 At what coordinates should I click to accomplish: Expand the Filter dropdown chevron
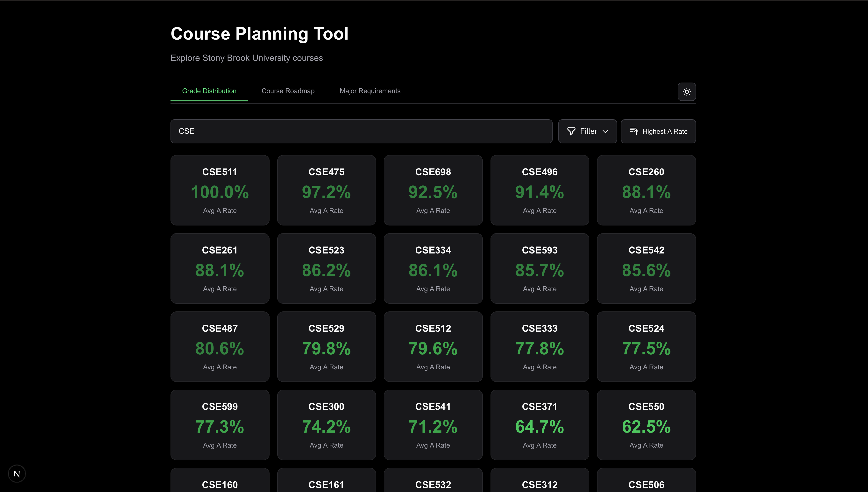point(605,131)
